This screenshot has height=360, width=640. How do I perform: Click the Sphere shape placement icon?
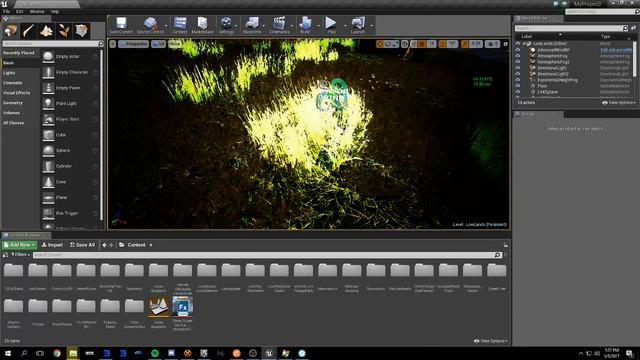pos(48,151)
